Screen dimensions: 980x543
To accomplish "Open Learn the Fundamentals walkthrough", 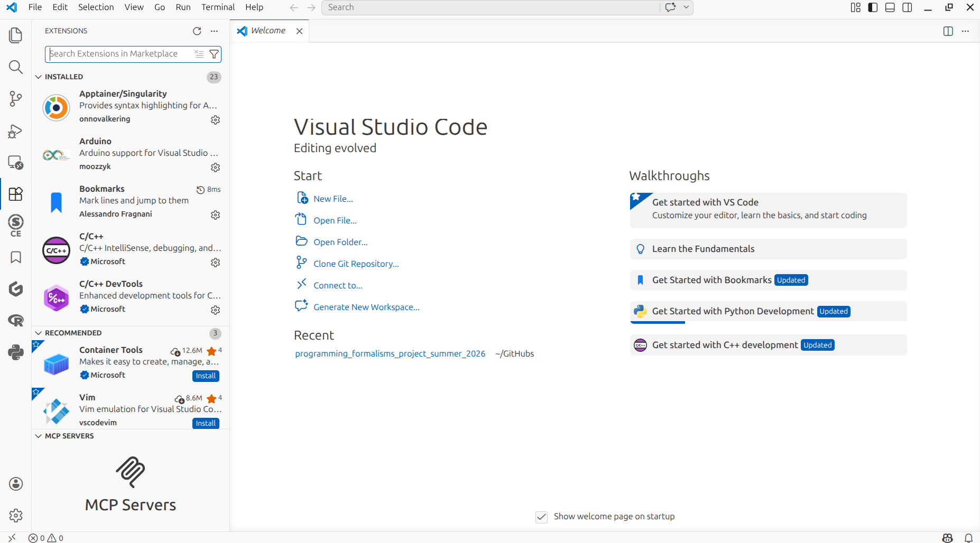I will pyautogui.click(x=768, y=249).
